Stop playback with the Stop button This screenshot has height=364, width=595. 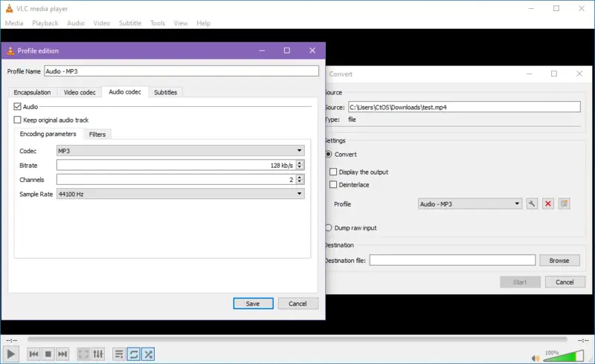(x=48, y=354)
